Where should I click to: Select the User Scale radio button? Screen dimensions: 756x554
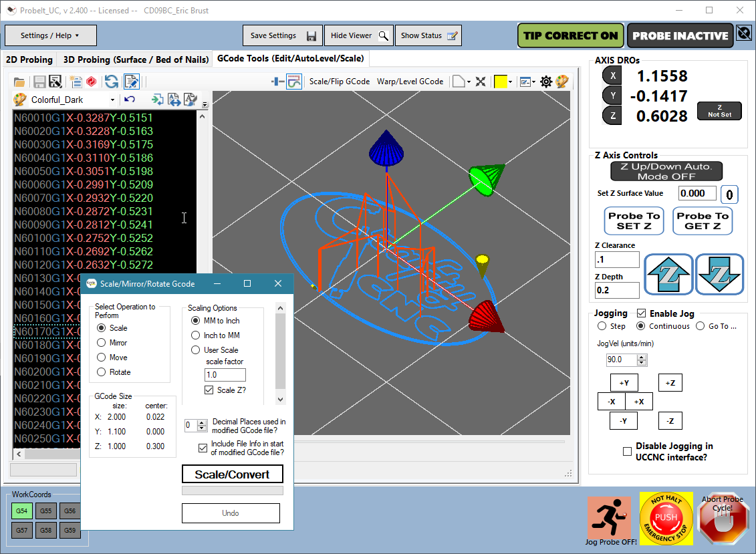click(195, 350)
